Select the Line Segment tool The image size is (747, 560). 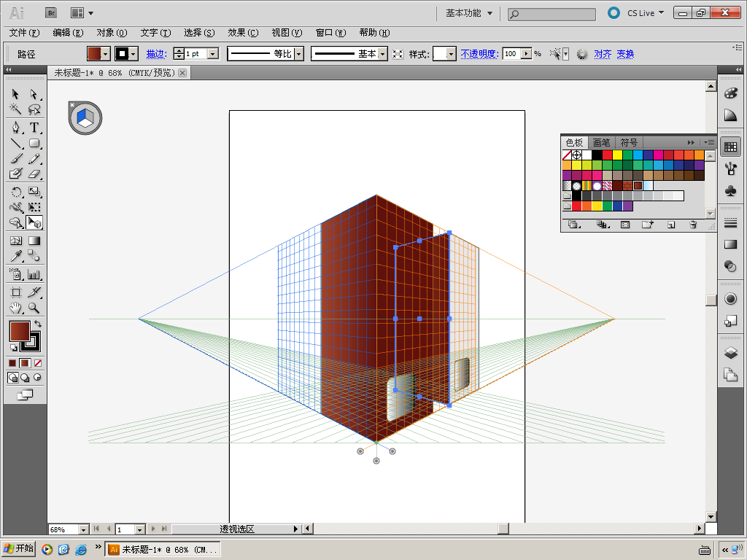tap(16, 143)
